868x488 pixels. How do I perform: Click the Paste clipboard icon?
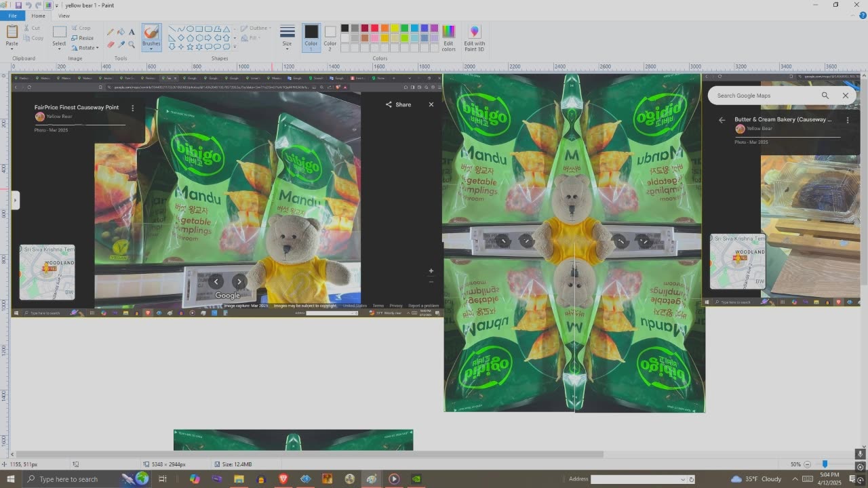12,32
